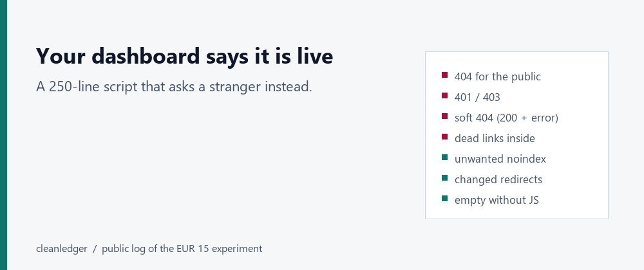Select the teal marker next to "changed redirects"
Screen dimensions: 644x270
444,177
